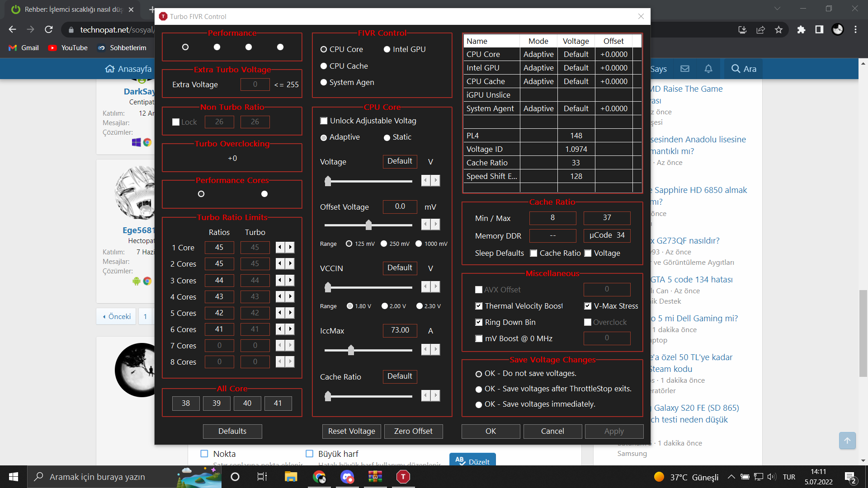
Task: Go to Anasayfa in the forum navigation
Action: tap(128, 69)
